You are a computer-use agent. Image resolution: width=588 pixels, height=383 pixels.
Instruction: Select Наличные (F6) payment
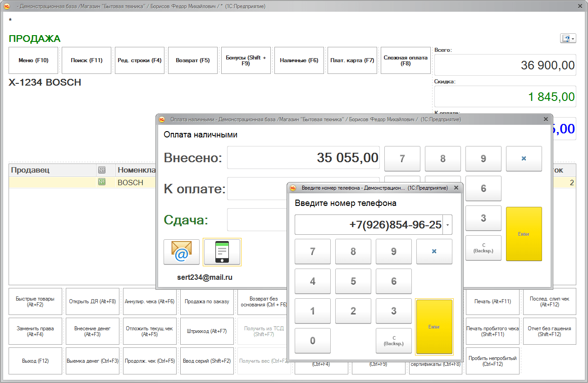tap(299, 60)
